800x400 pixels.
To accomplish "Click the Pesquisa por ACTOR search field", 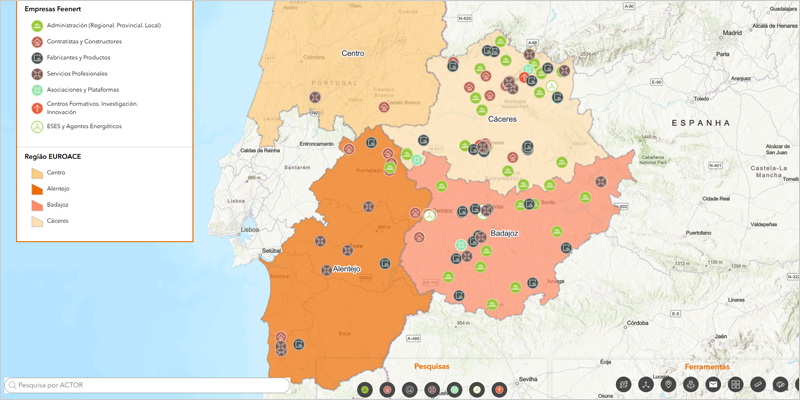I will pos(150,385).
